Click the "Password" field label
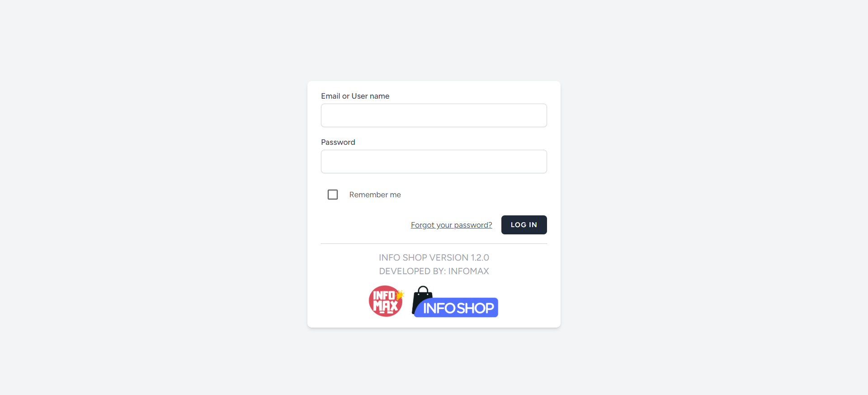This screenshot has width=868, height=395. pos(338,142)
